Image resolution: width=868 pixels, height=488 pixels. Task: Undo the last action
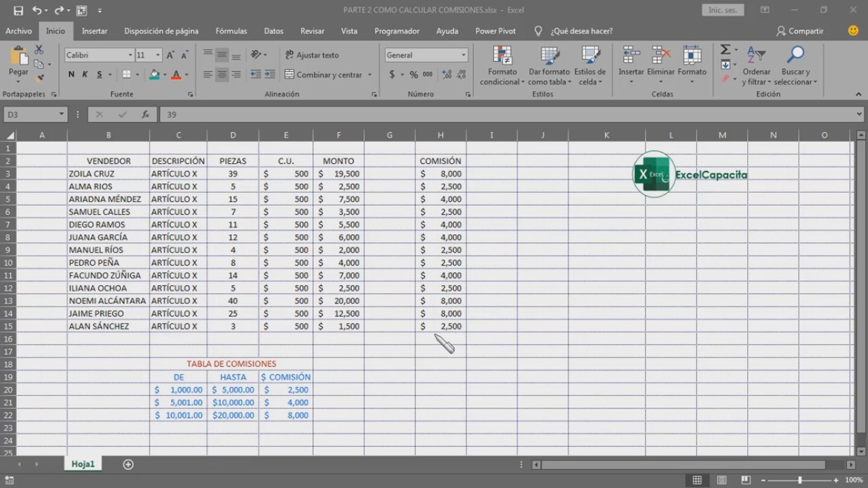click(x=36, y=10)
